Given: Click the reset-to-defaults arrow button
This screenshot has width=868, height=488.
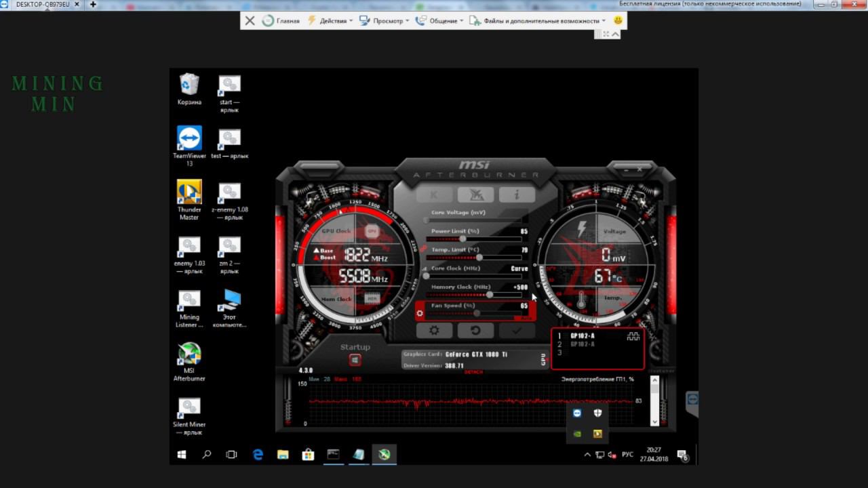Looking at the screenshot, I should (475, 331).
